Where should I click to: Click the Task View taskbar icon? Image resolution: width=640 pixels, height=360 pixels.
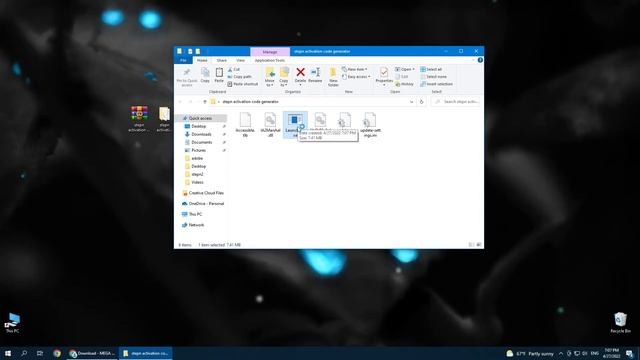(40, 353)
